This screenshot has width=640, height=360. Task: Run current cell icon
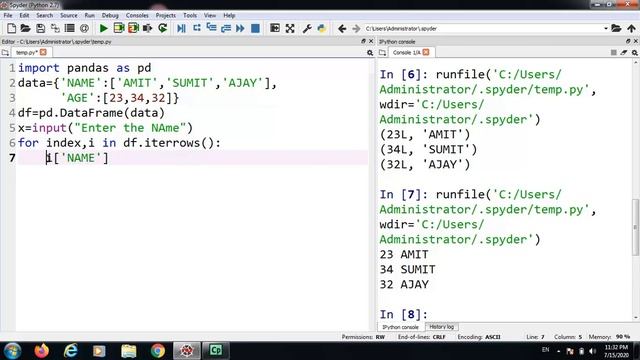(x=119, y=28)
